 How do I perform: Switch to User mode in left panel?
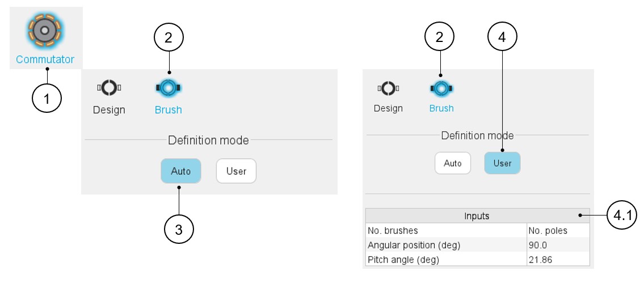click(236, 171)
